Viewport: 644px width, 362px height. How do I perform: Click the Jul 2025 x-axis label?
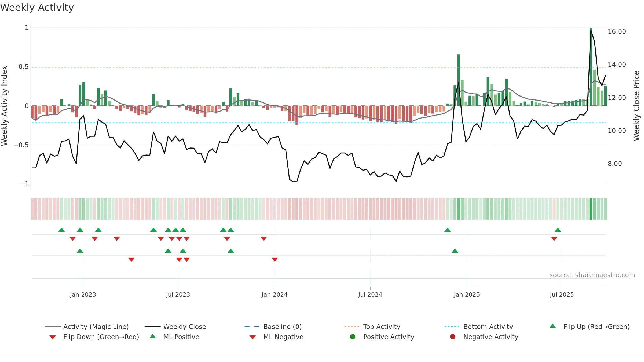click(562, 294)
